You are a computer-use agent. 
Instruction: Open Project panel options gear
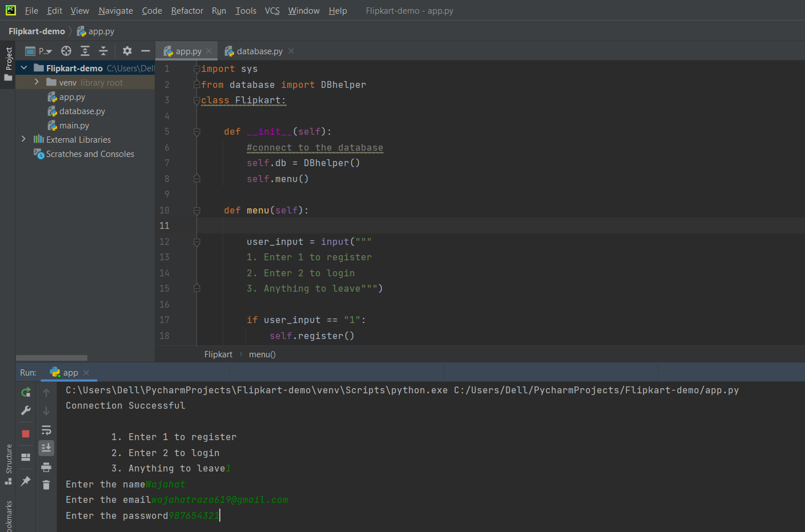[x=127, y=51]
